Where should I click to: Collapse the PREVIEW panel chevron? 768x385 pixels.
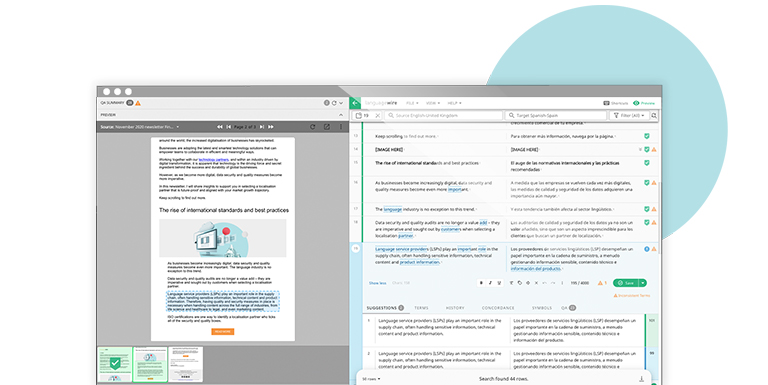[341, 115]
